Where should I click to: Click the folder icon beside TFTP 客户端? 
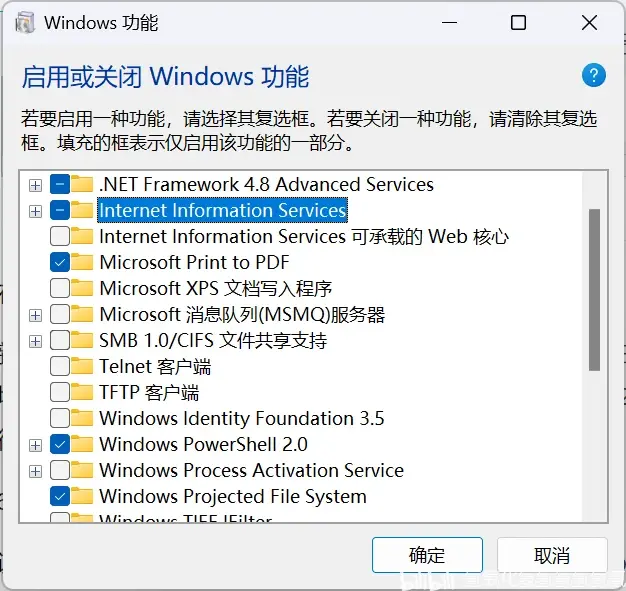(x=82, y=392)
